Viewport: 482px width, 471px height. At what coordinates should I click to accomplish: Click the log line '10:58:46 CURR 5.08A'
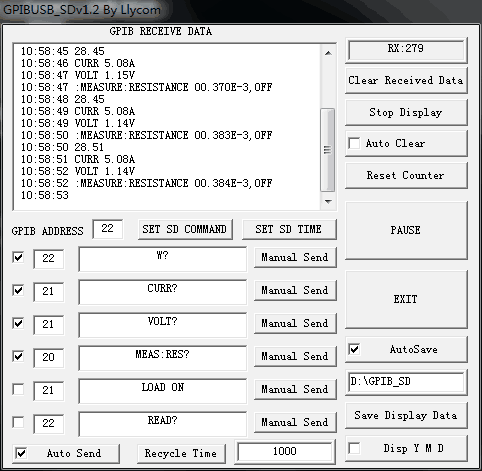pos(78,63)
